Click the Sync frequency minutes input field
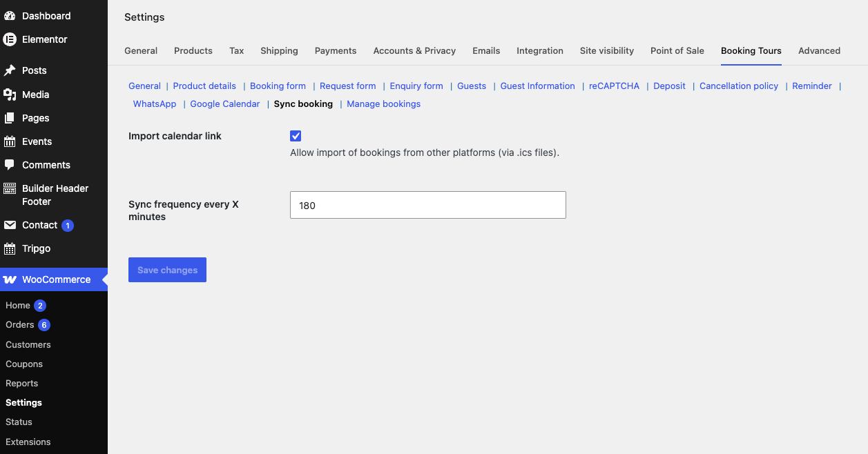 pyautogui.click(x=428, y=205)
